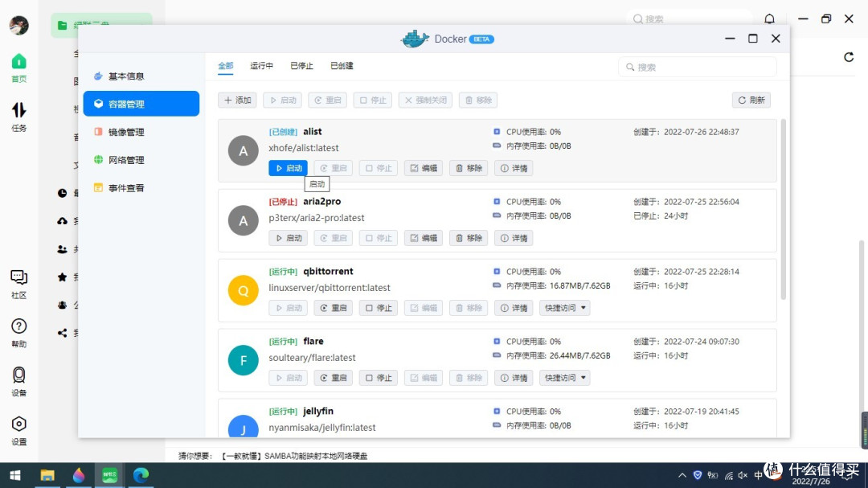Click the Docker search input field
Viewport: 868px width, 488px height.
point(696,67)
